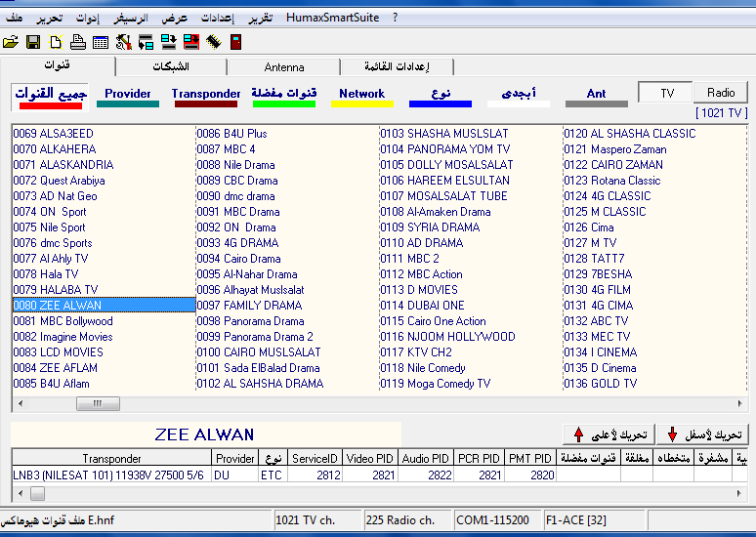Open the تحرير menu
This screenshot has height=537, width=756.
click(x=49, y=19)
